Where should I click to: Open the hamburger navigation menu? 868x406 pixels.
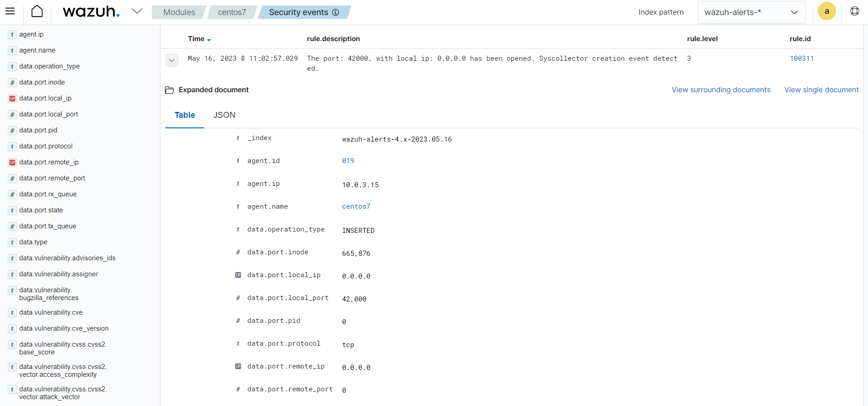click(10, 11)
